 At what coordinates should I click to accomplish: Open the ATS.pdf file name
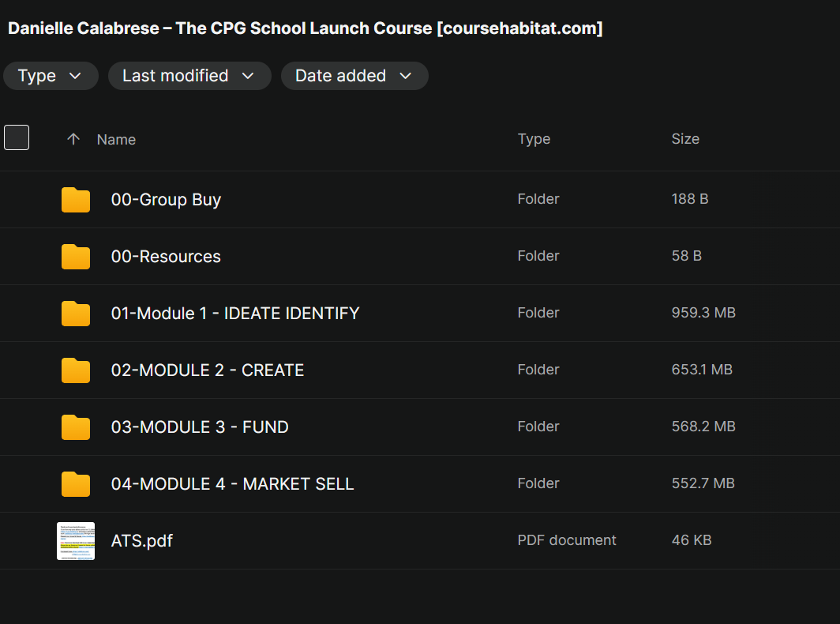pos(141,540)
